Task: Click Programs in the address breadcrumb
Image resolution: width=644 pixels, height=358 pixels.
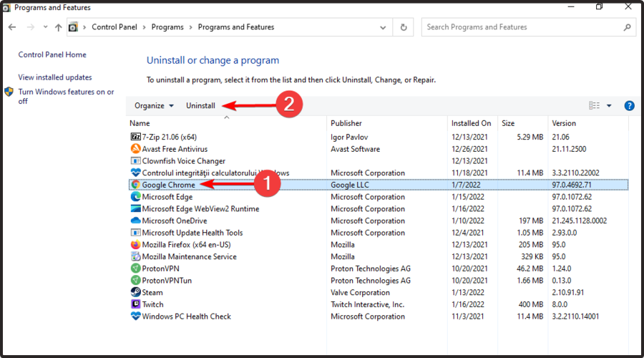Action: (x=167, y=27)
